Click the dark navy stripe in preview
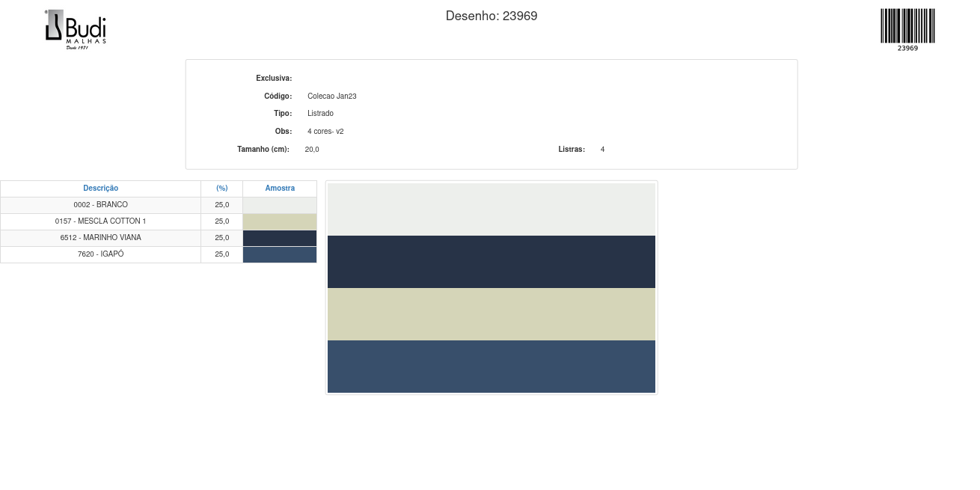This screenshot has width=980, height=490. (x=491, y=262)
